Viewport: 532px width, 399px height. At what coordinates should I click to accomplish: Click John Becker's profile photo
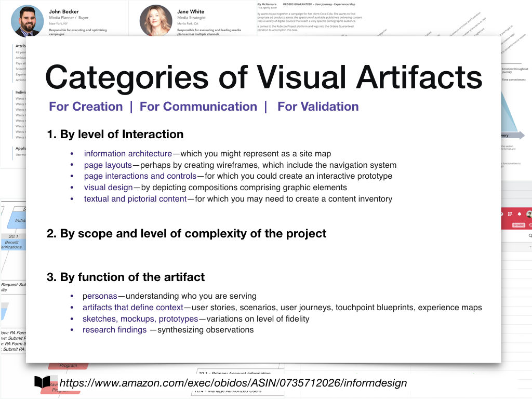pyautogui.click(x=28, y=21)
